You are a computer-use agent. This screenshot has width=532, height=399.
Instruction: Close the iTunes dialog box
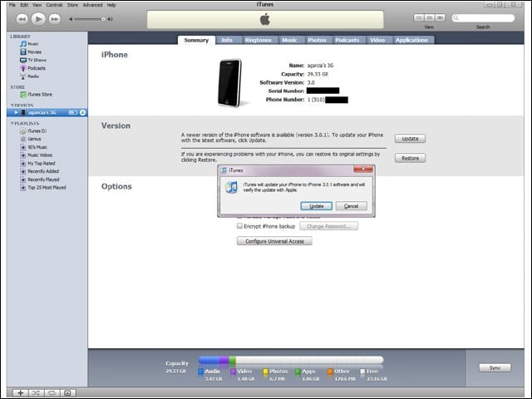click(363, 169)
